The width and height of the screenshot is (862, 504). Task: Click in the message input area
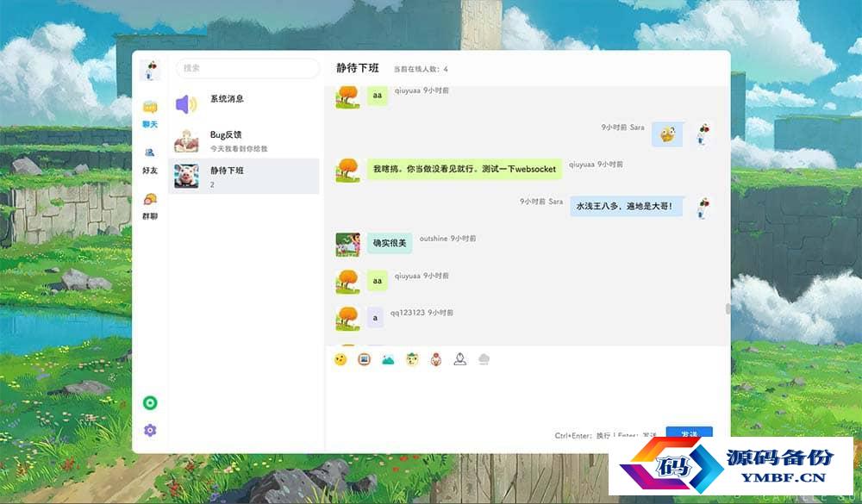click(x=527, y=399)
